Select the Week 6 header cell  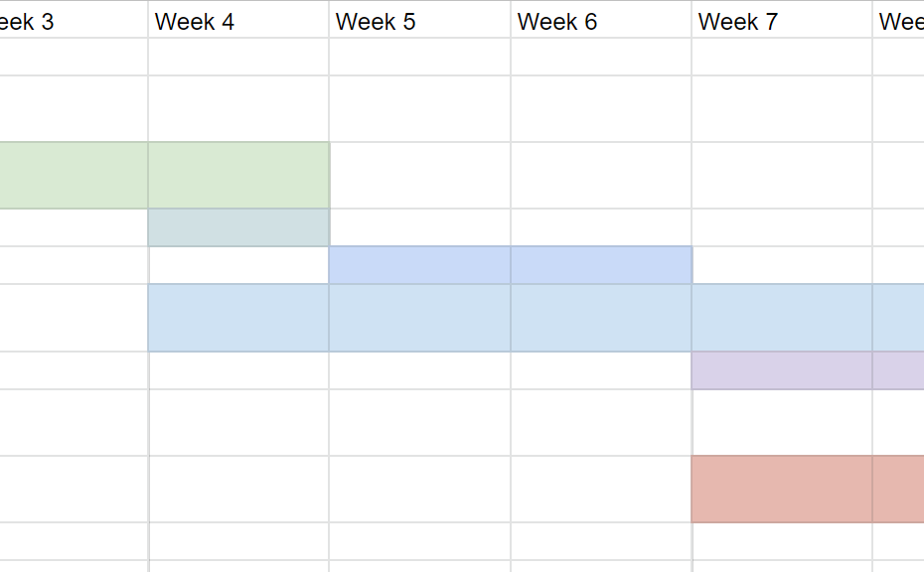pyautogui.click(x=601, y=20)
